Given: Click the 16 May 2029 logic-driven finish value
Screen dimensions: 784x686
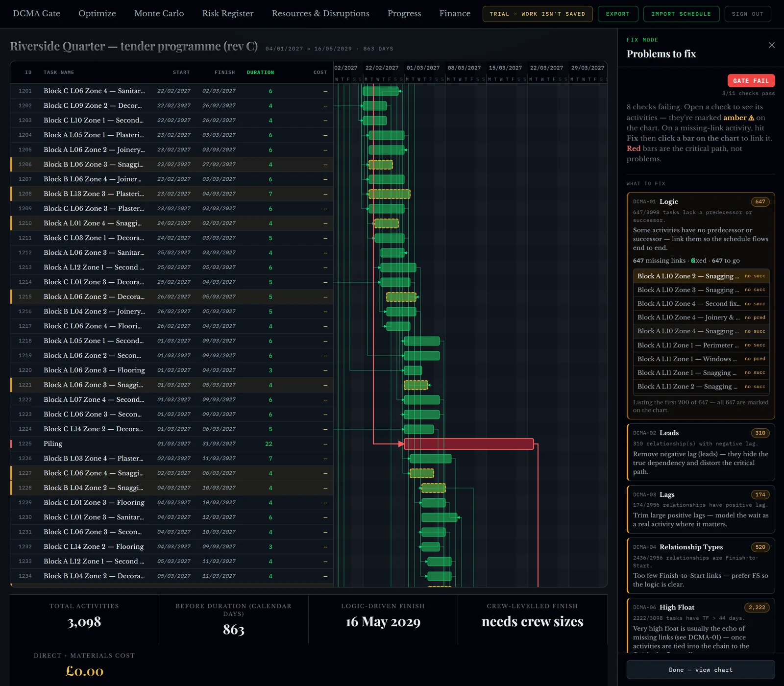Looking at the screenshot, I should 383,622.
